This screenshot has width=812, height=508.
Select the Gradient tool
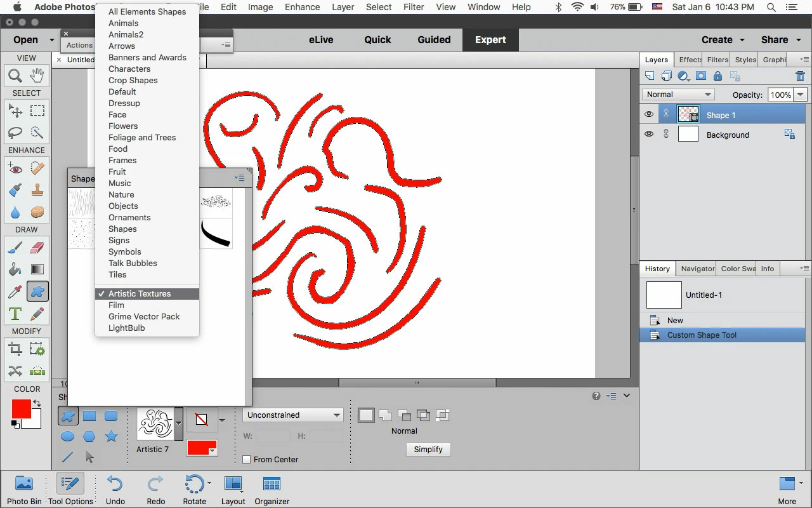37,269
